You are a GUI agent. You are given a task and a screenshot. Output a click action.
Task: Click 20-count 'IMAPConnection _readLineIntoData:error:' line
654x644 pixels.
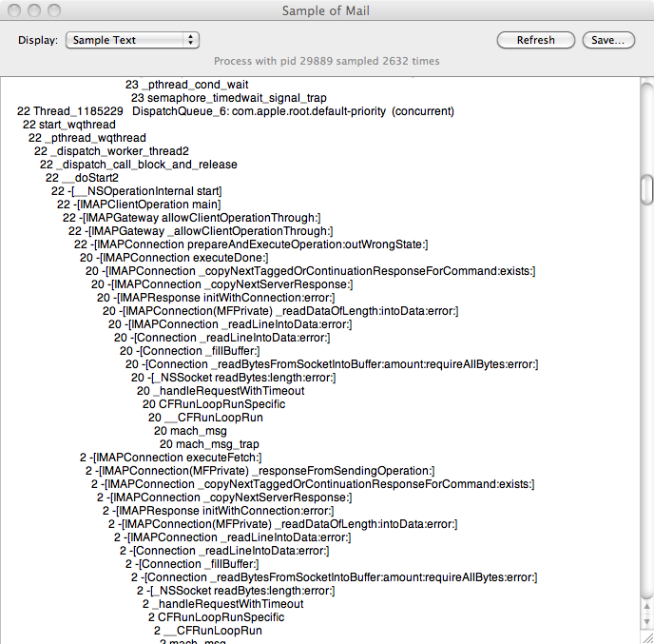click(x=230, y=324)
